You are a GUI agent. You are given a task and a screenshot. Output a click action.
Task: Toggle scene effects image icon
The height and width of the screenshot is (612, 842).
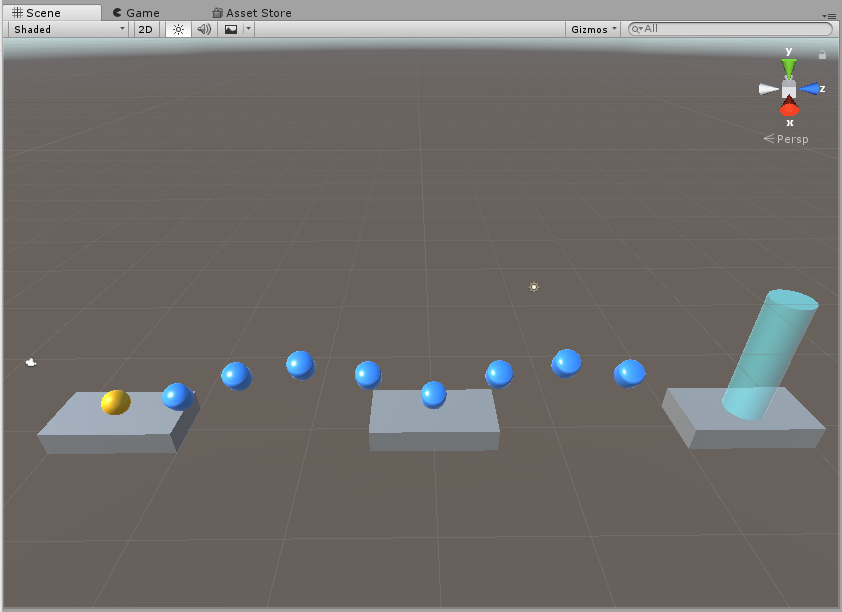[231, 30]
